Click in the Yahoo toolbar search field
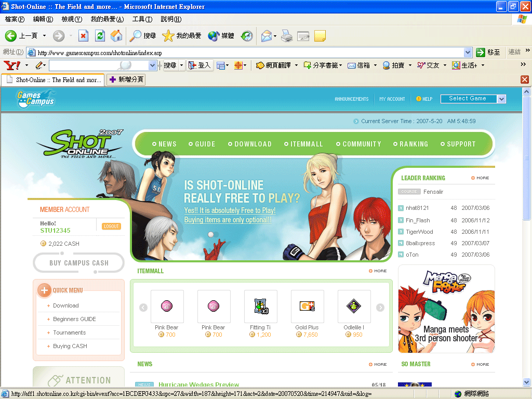Screen dimensions: 532x399 pyautogui.click(x=98, y=65)
